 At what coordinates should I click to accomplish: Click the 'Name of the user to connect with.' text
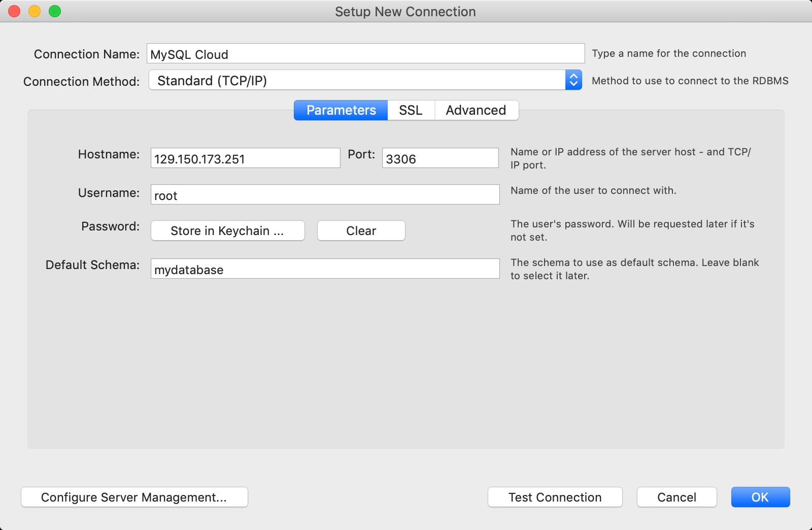click(x=593, y=190)
